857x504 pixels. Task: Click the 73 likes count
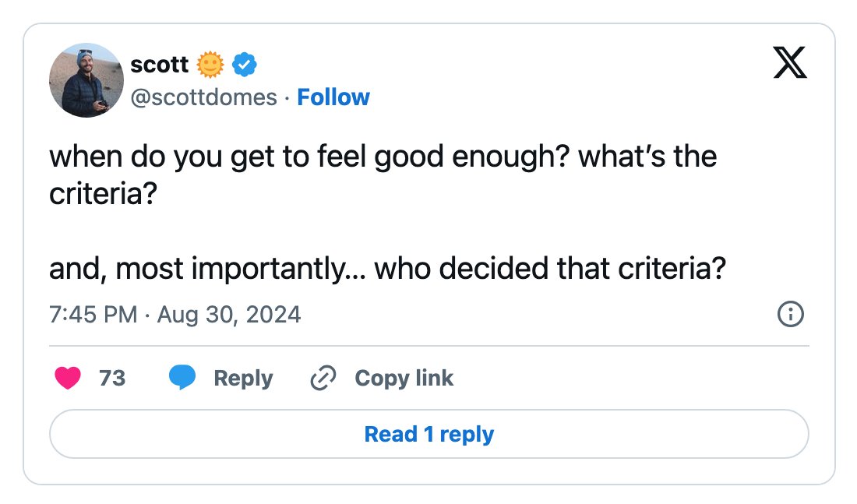tap(113, 379)
